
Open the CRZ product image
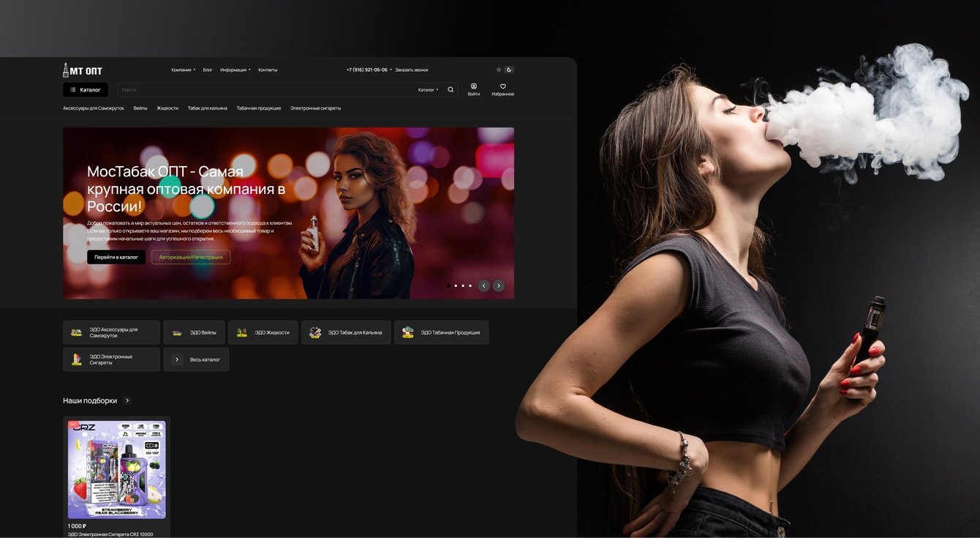pos(117,470)
